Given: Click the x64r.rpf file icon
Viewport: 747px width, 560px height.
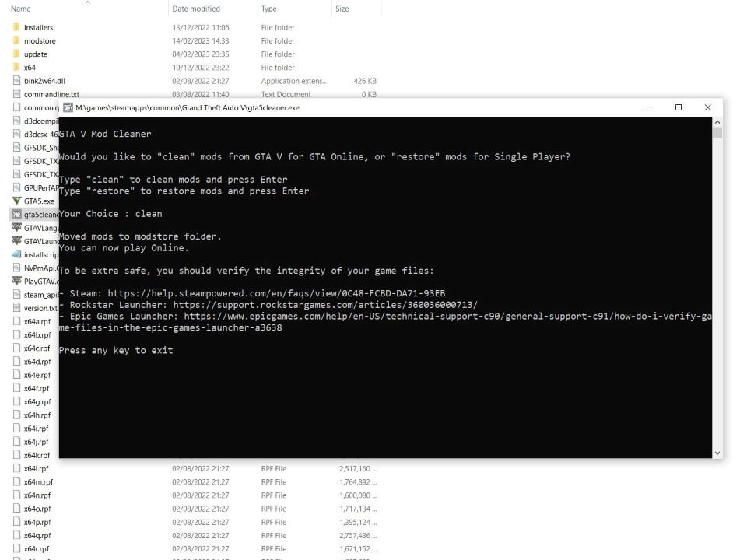Looking at the screenshot, I should (x=16, y=548).
